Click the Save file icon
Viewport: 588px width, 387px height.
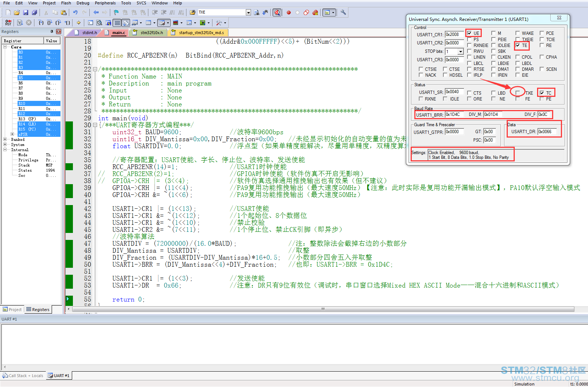pos(26,12)
